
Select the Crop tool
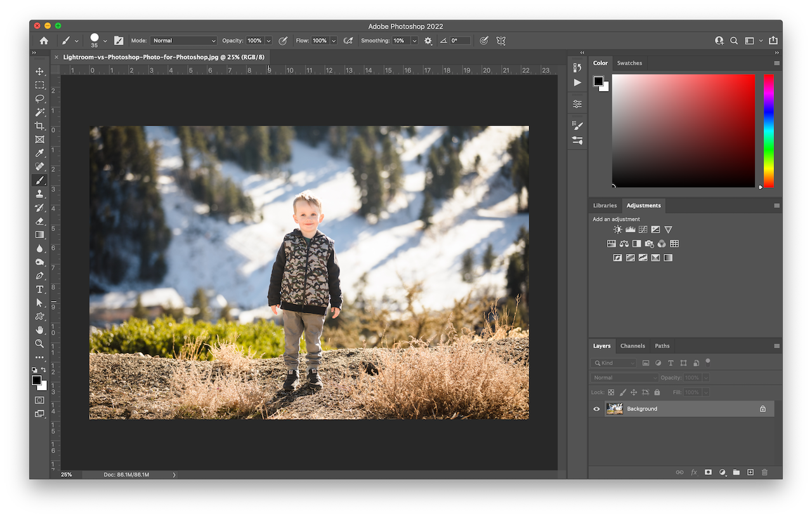coord(39,126)
